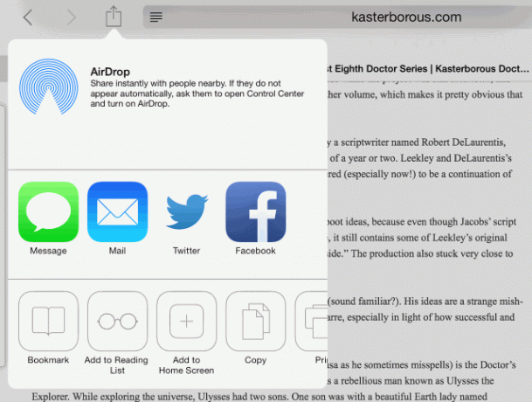This screenshot has height=402, width=532.
Task: Tap the AirDrop concentric circles icon
Action: pos(49,87)
